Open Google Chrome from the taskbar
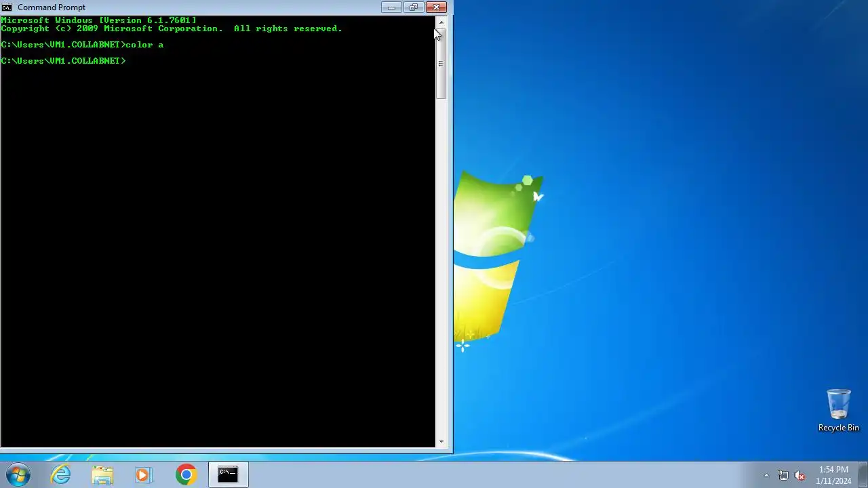The height and width of the screenshot is (488, 868). click(x=186, y=474)
